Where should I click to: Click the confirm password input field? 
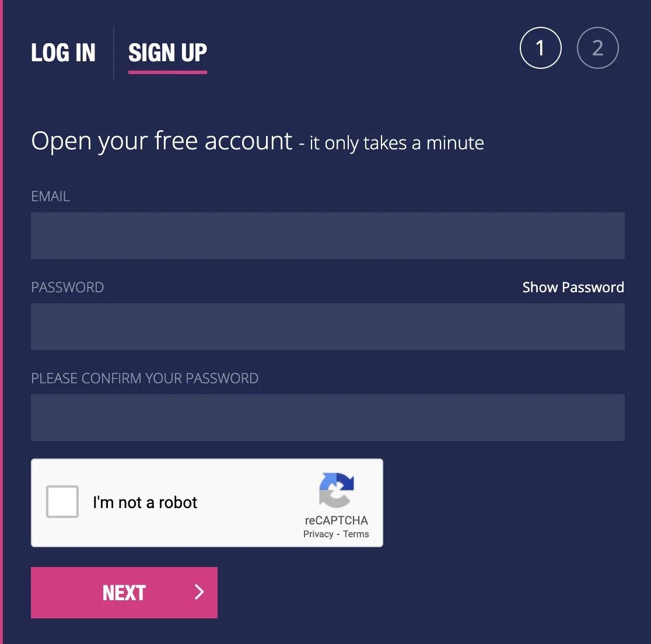coord(328,417)
